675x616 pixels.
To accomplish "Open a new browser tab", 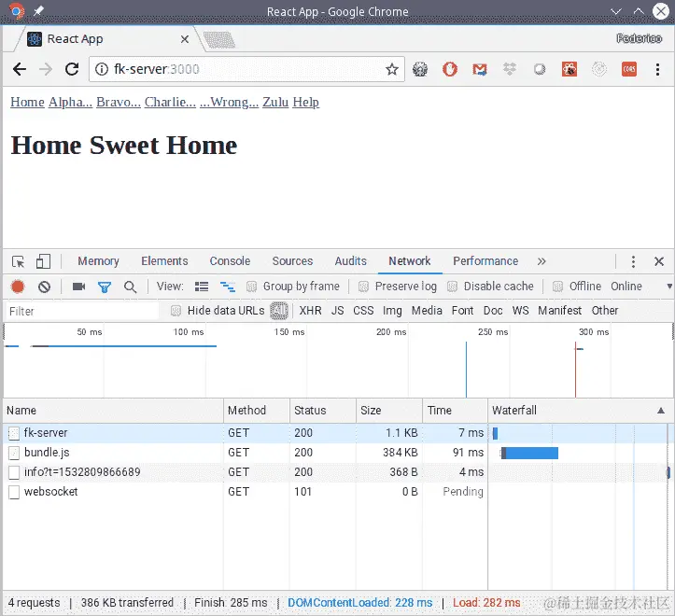I will tap(219, 39).
